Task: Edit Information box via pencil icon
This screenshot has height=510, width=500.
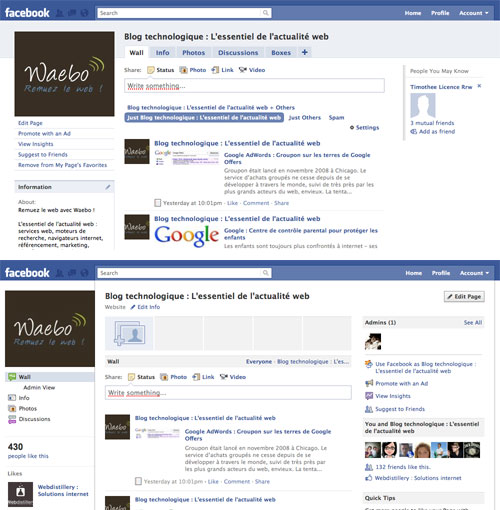Action: tap(108, 187)
